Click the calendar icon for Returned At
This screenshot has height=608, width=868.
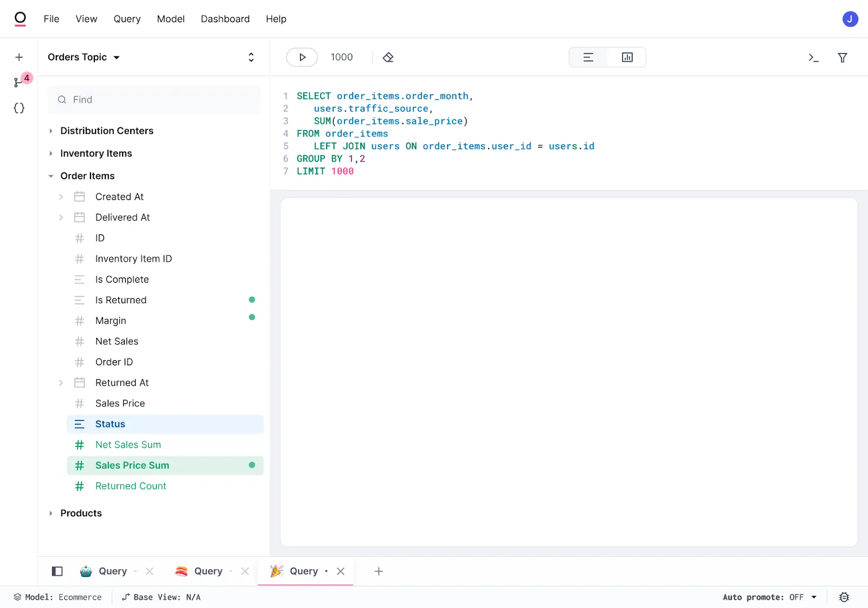click(x=80, y=382)
